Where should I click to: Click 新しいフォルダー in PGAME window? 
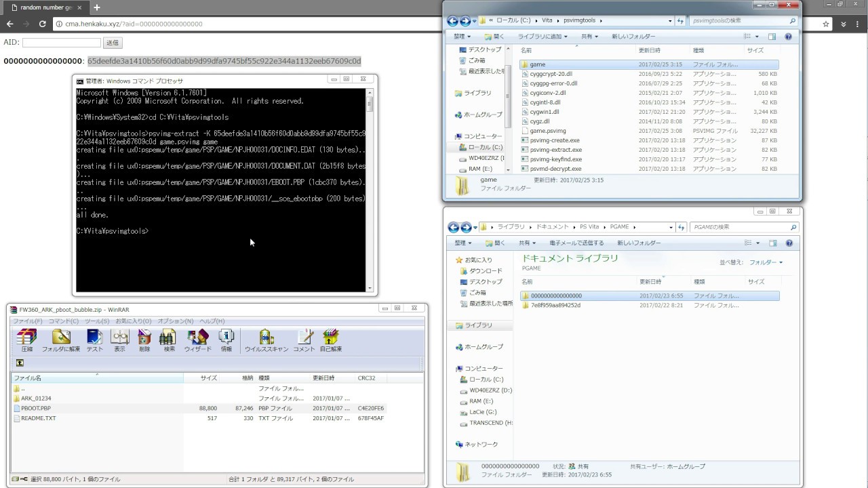pos(638,243)
